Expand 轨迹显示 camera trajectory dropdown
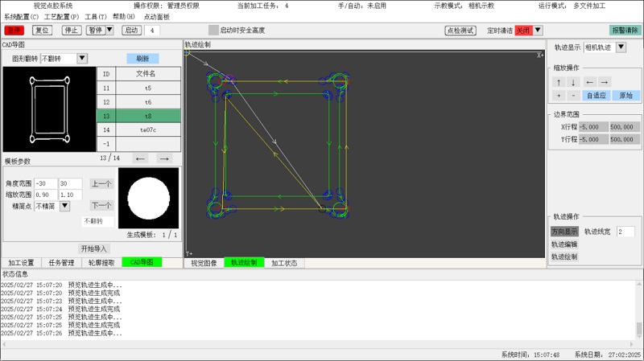This screenshot has height=361, width=644. point(621,47)
